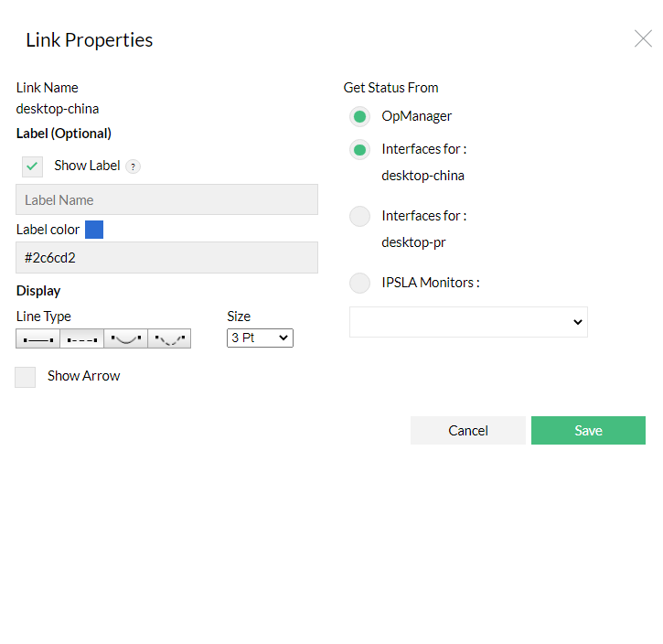663x644 pixels.
Task: Open the blue Label color swatch
Action: click(x=94, y=230)
